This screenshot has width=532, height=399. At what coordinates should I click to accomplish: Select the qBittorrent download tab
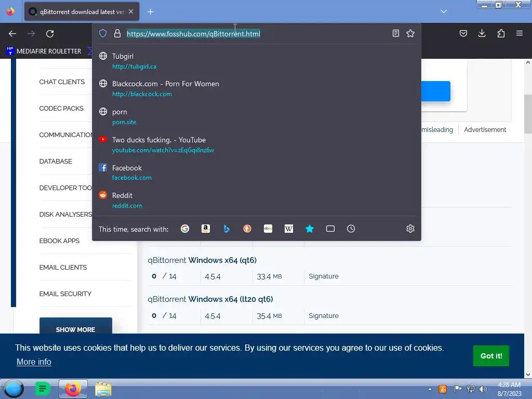click(82, 12)
